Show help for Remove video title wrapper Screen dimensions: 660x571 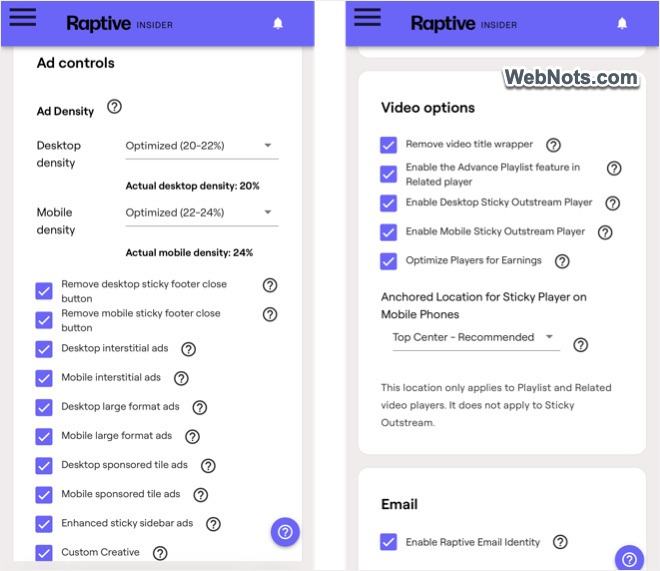pos(553,145)
